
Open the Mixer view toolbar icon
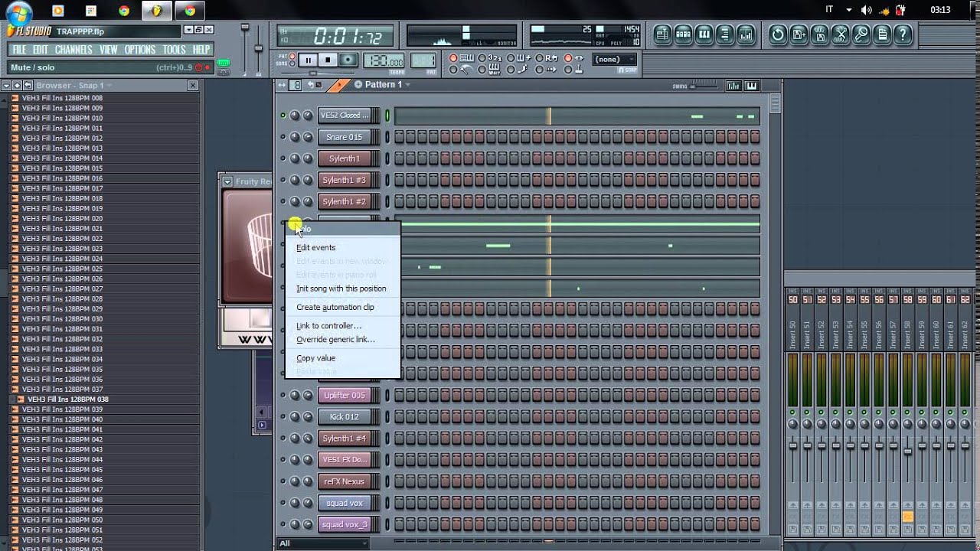[746, 34]
